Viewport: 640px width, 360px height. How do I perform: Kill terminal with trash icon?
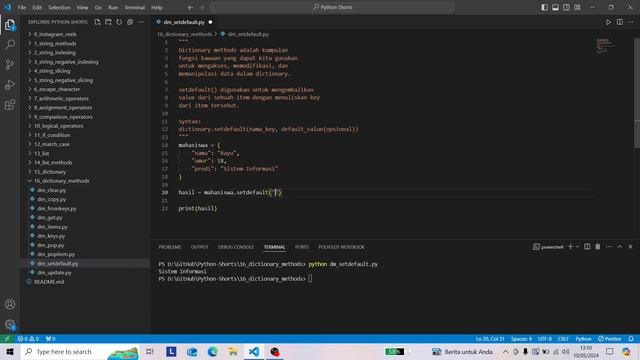(x=598, y=247)
